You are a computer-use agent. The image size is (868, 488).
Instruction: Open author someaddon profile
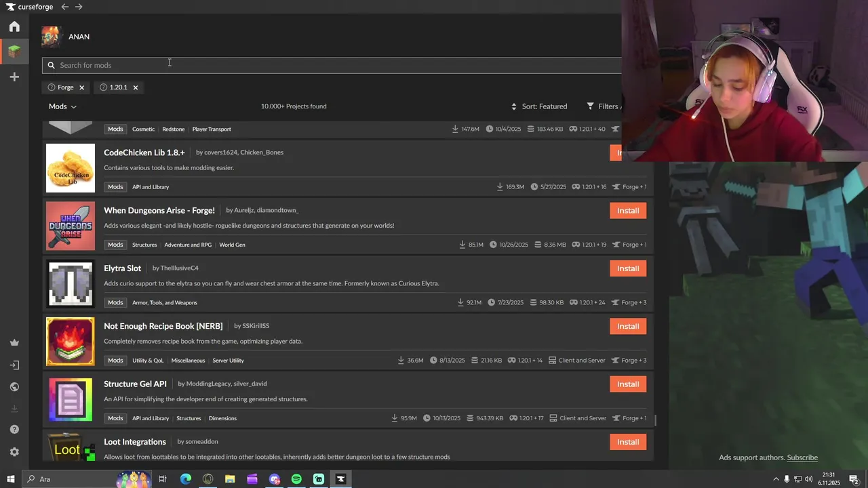202,442
